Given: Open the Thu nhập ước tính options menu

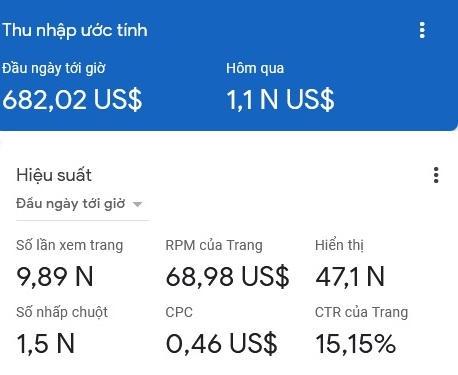Looking at the screenshot, I should click(x=422, y=30).
